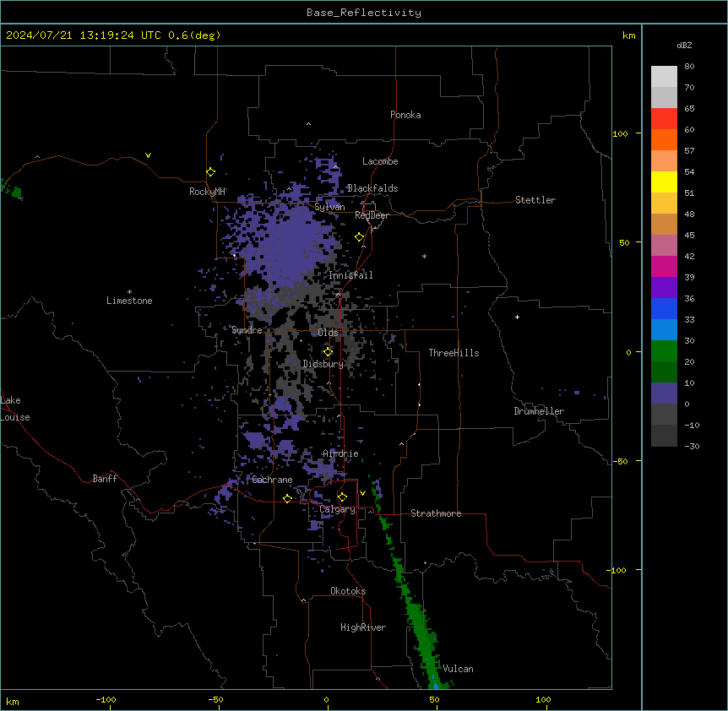Click the Strathmore label
This screenshot has width=728, height=711.
[436, 513]
